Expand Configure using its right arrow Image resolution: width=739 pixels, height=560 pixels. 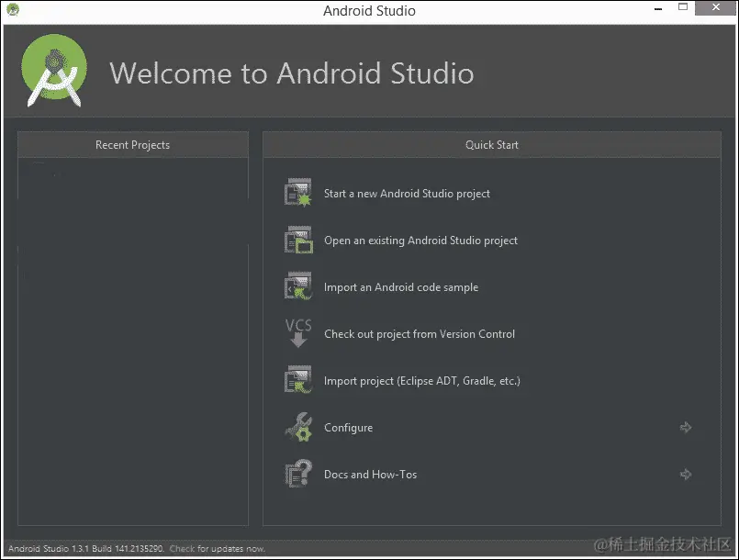(x=685, y=427)
